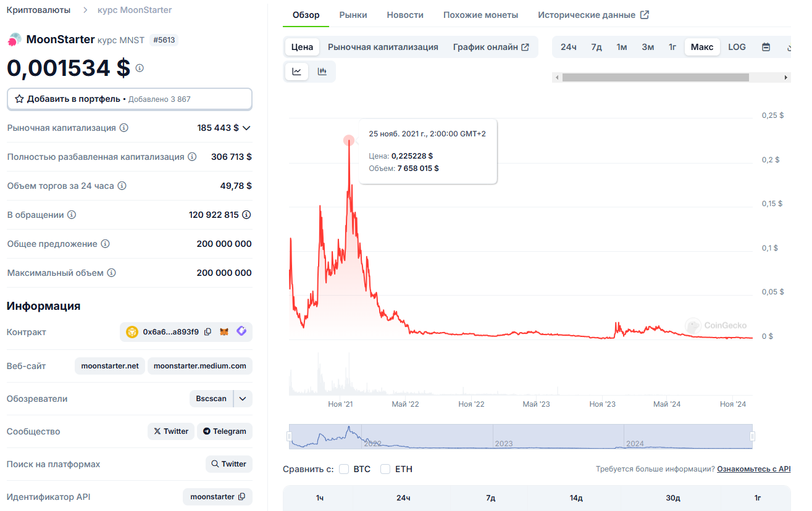Click the 24ч column header in the bottom table
The height and width of the screenshot is (511, 812).
point(403,498)
